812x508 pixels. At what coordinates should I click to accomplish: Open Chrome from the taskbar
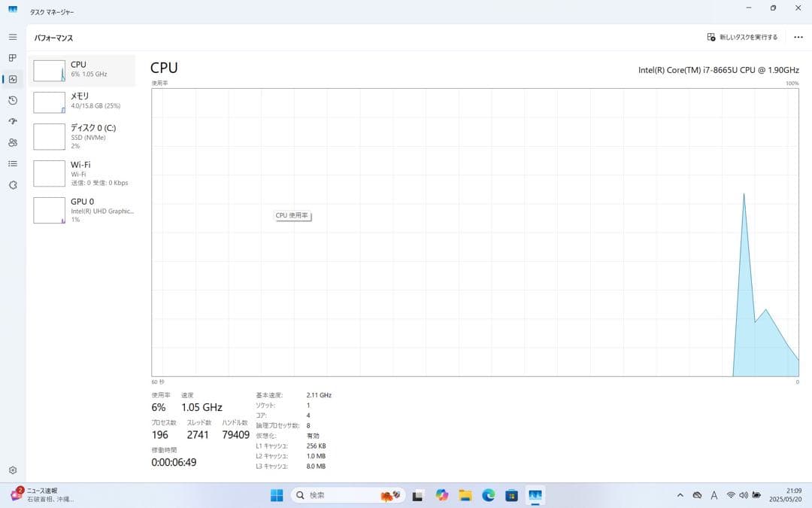pos(441,495)
